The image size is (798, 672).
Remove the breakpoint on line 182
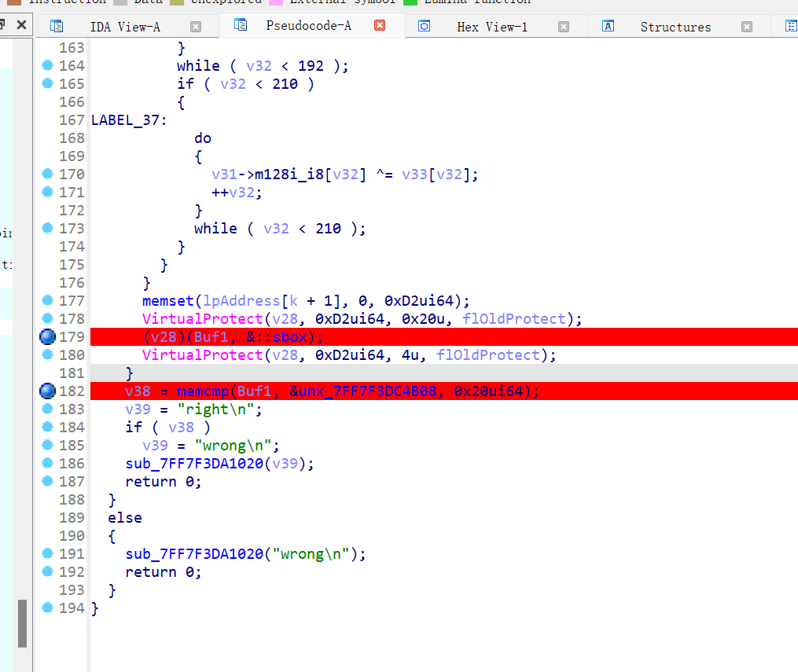pos(48,391)
